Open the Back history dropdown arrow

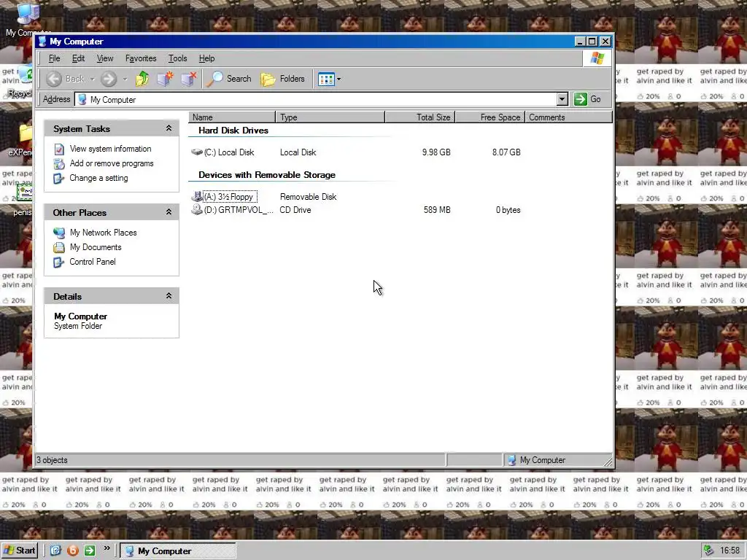click(93, 79)
